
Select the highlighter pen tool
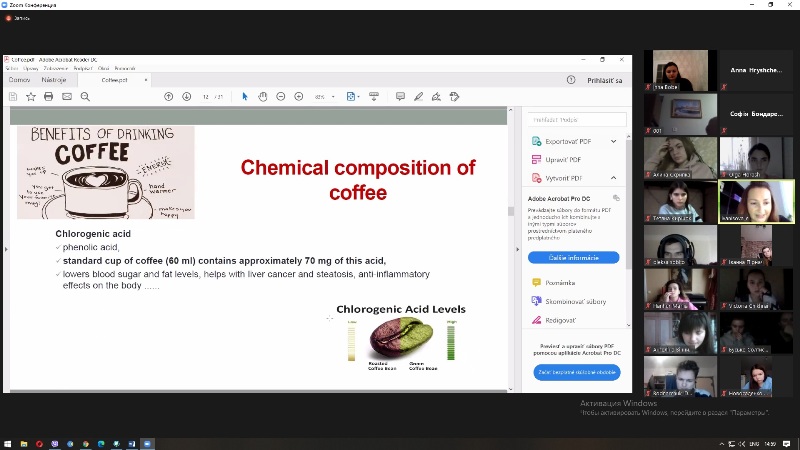[418, 96]
